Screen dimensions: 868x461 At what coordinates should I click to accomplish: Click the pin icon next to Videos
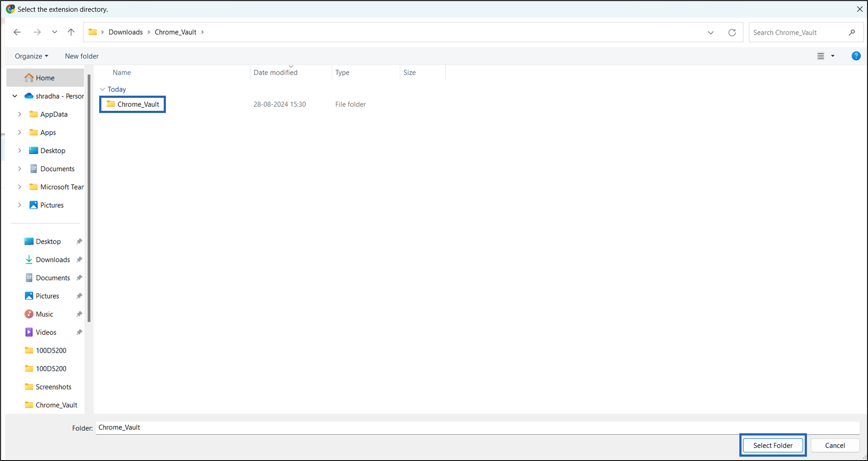[x=79, y=332]
